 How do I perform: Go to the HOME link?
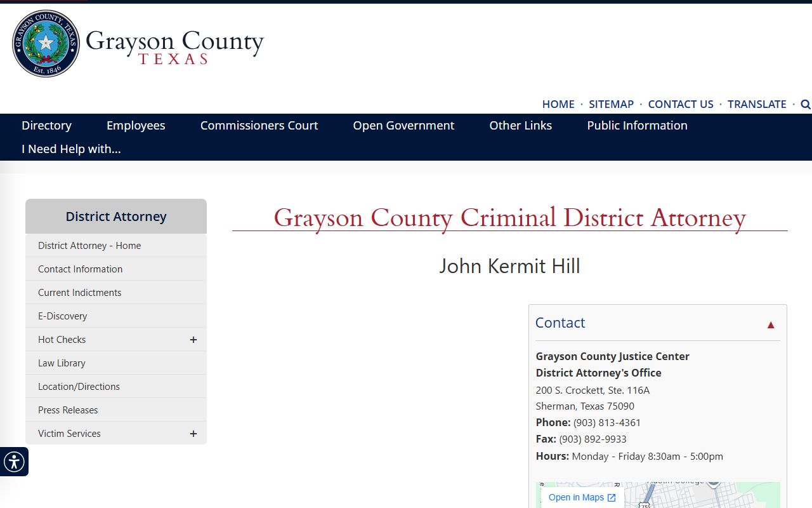tap(558, 104)
